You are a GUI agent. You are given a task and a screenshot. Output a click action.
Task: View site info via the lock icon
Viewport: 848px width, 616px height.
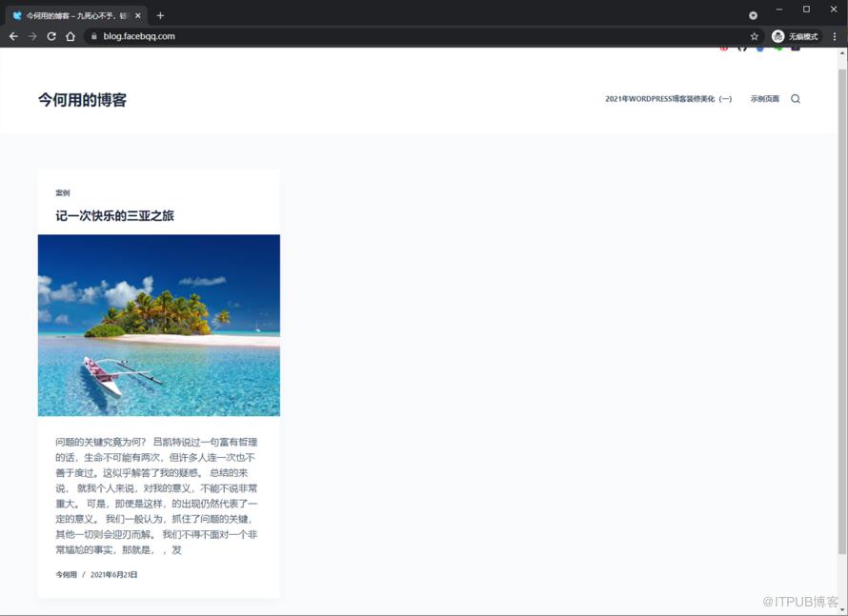(94, 36)
